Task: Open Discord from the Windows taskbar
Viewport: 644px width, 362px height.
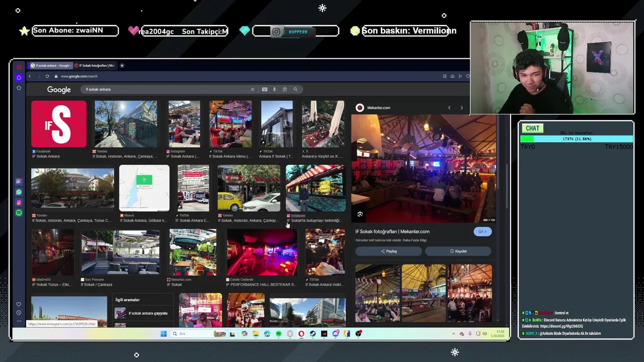Action: point(336,334)
